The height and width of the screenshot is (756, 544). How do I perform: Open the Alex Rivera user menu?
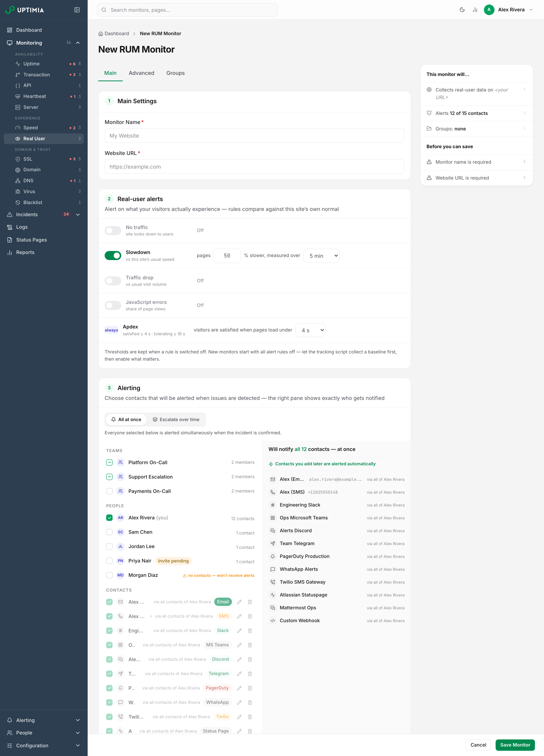[509, 10]
